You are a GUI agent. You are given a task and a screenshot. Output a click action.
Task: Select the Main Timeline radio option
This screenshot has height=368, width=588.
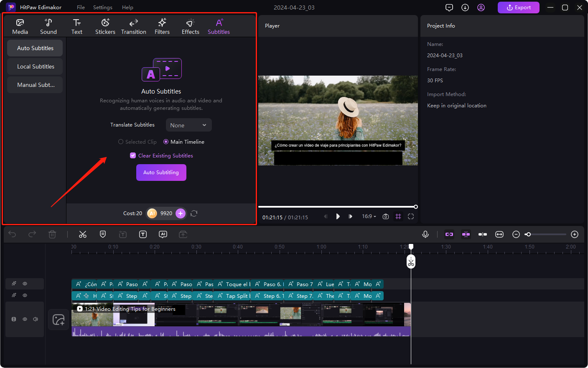[x=166, y=142]
